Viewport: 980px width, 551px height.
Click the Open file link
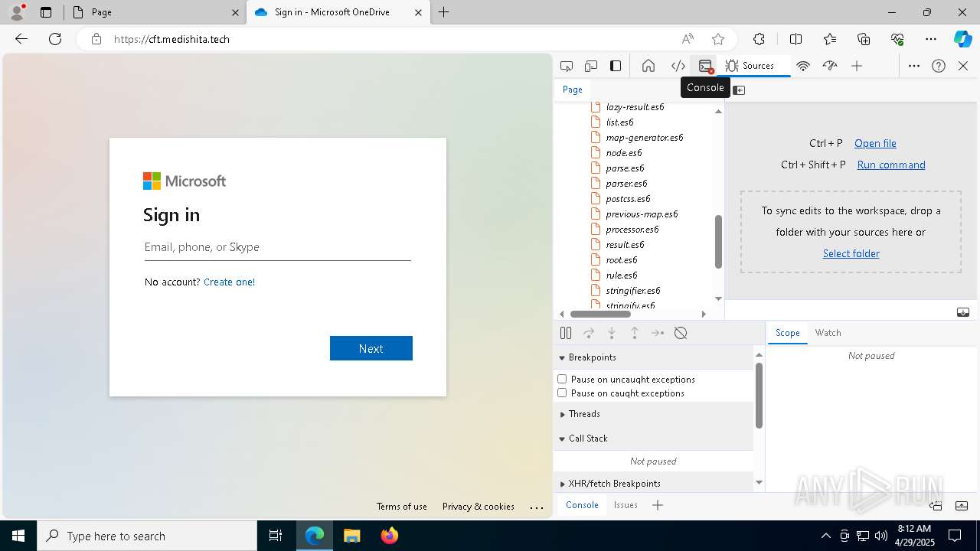[x=875, y=143]
